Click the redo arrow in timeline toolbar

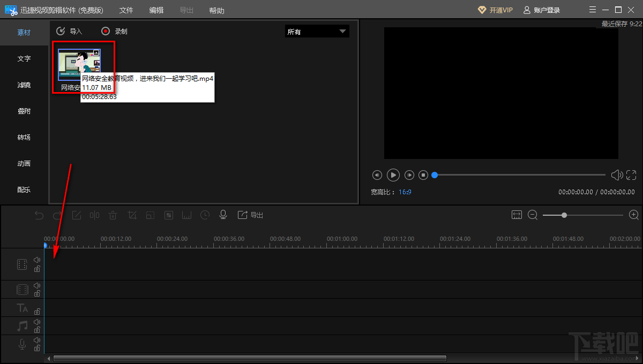[58, 215]
